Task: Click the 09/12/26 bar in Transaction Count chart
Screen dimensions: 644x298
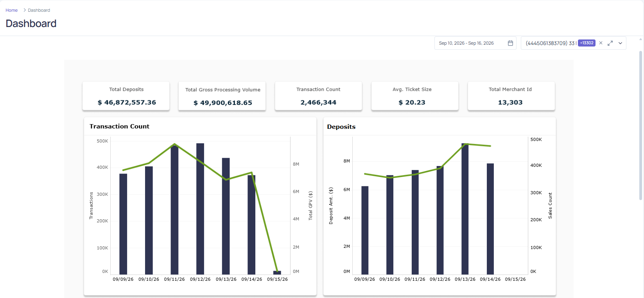Action: [x=200, y=209]
